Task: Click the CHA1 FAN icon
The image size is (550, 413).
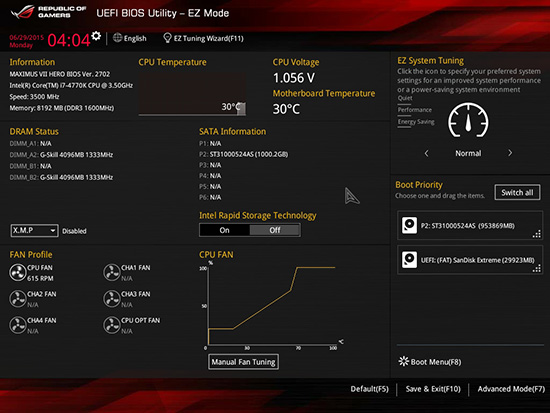Action: pyautogui.click(x=112, y=273)
